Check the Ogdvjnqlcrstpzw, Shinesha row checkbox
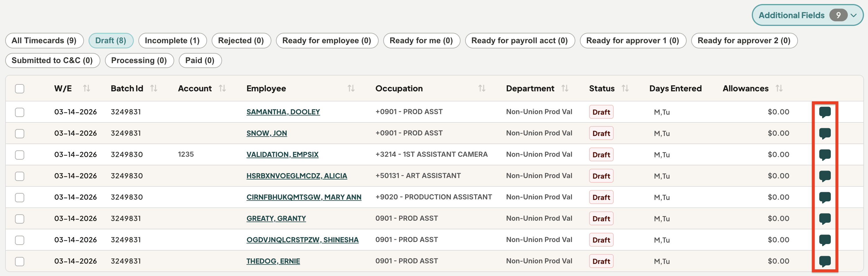The image size is (868, 276). click(x=20, y=240)
